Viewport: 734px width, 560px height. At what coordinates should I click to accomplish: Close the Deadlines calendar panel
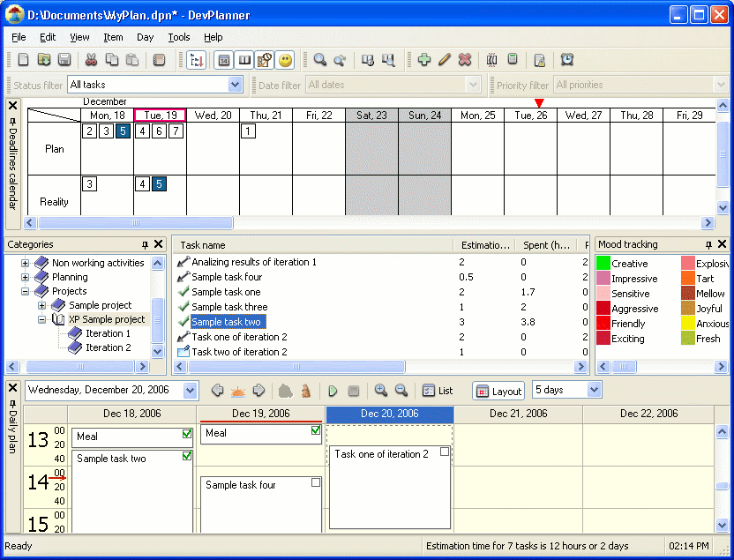(x=12, y=105)
